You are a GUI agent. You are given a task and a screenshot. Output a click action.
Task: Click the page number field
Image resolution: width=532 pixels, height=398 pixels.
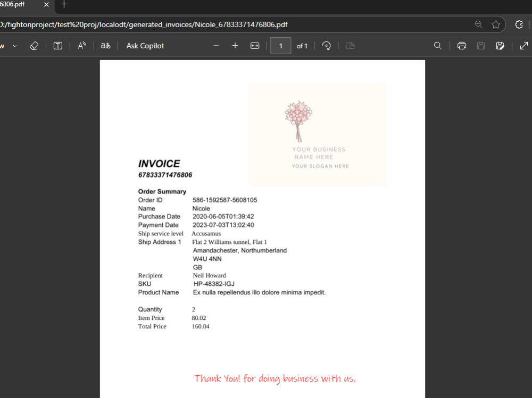tap(280, 46)
